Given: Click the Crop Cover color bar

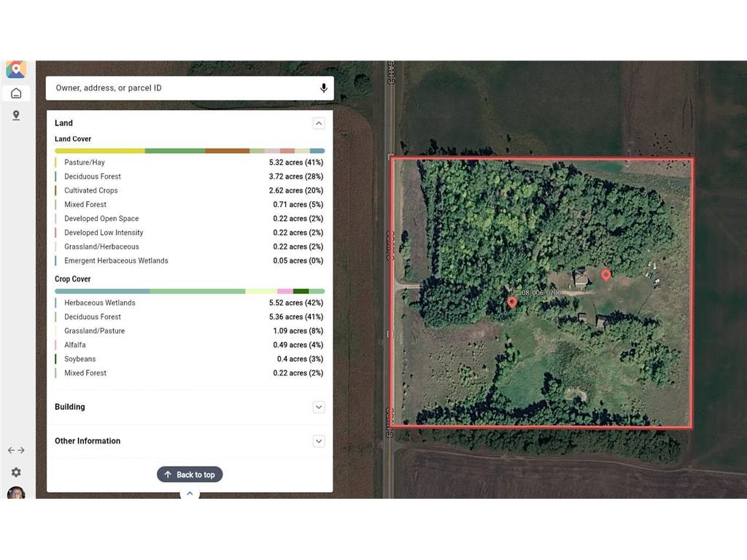Looking at the screenshot, I should [x=190, y=291].
